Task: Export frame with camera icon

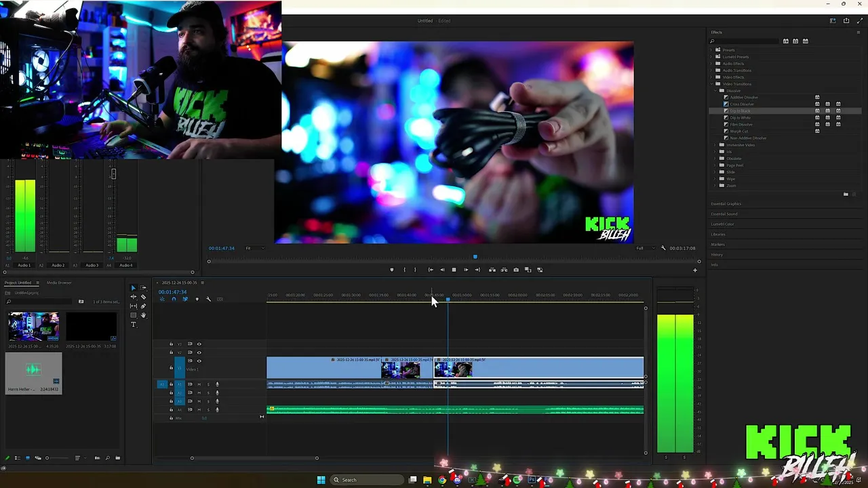Action: point(516,270)
